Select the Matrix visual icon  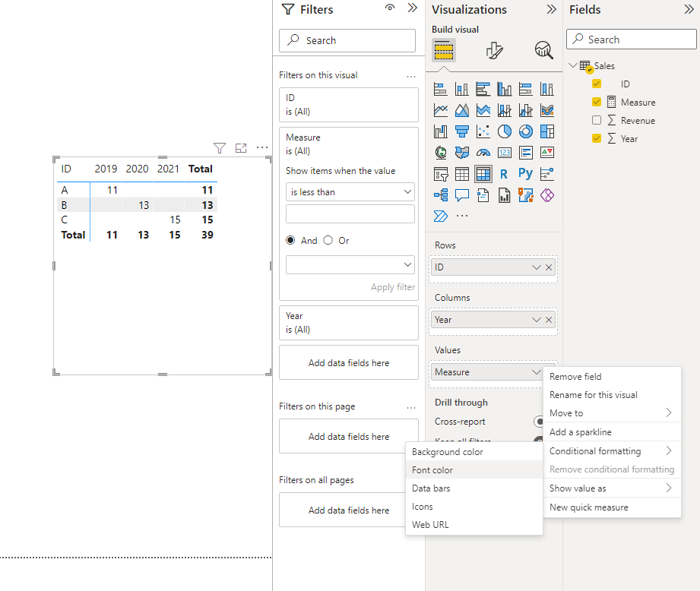(x=483, y=174)
